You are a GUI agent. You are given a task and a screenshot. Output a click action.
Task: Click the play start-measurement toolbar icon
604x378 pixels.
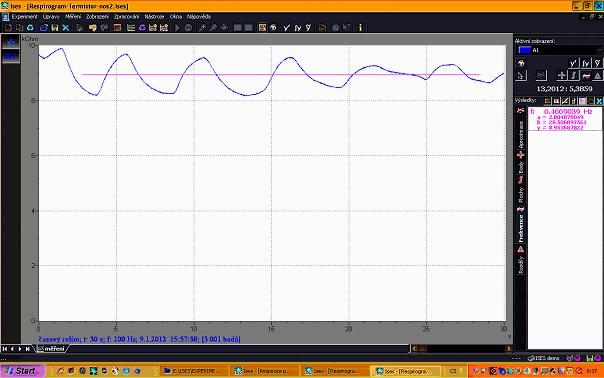(177, 28)
